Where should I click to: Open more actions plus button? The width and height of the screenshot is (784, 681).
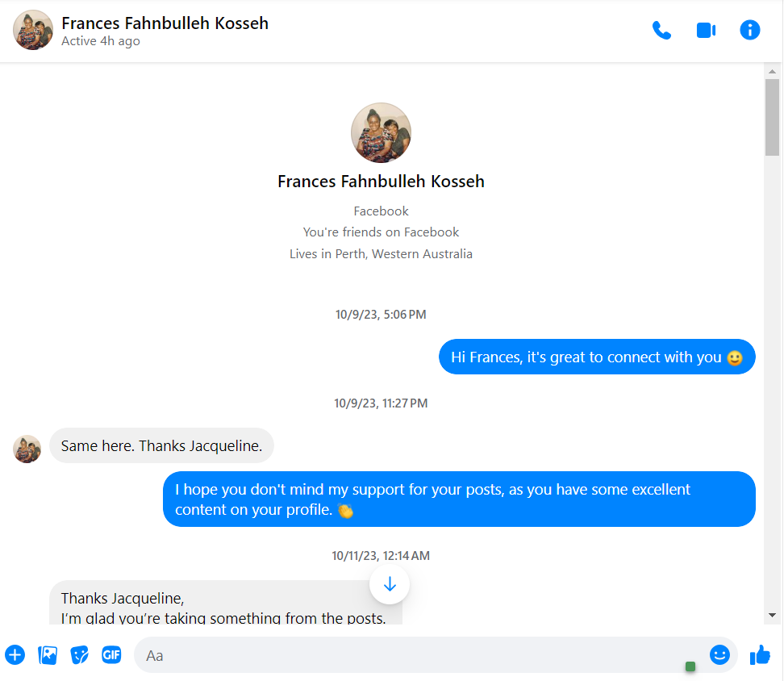click(x=15, y=654)
